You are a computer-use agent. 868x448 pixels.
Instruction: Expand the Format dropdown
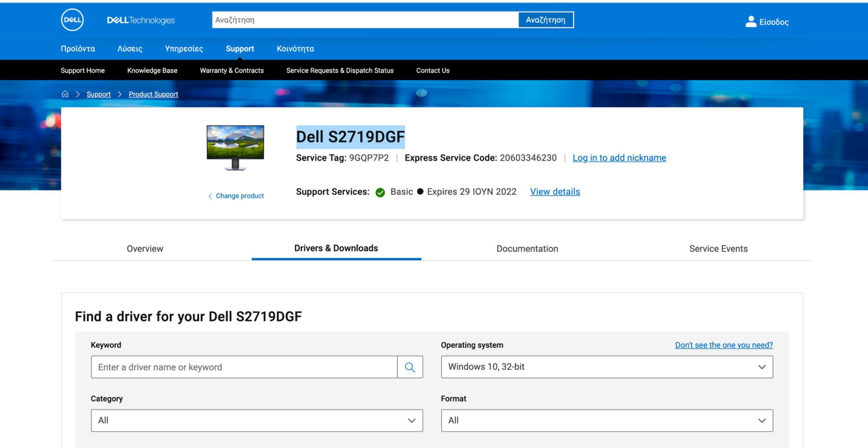click(x=607, y=421)
